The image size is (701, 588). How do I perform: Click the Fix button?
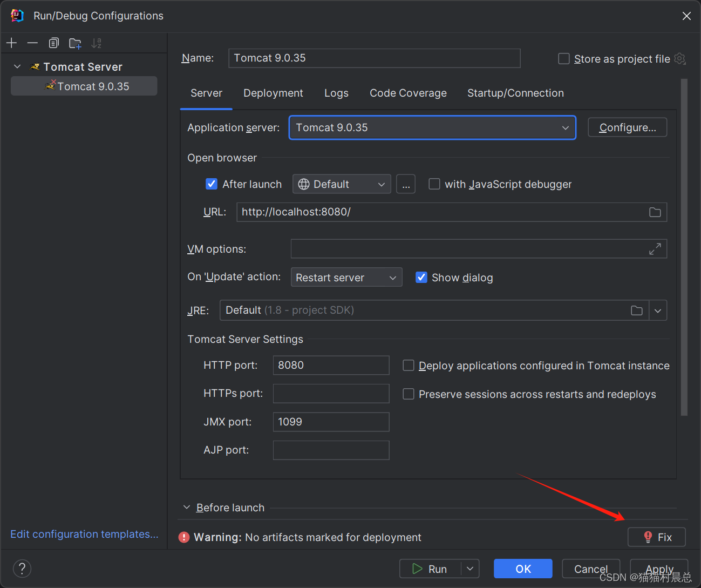click(657, 537)
